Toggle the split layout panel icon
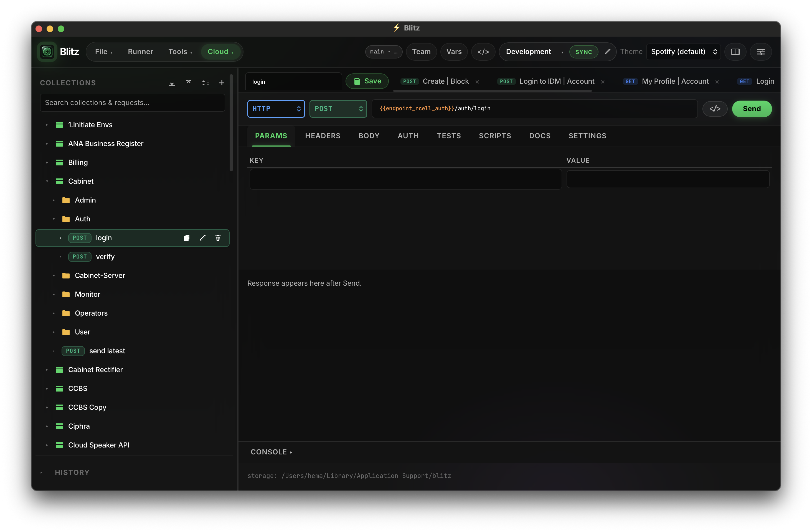Screen dimensions: 812x532 tap(735, 52)
